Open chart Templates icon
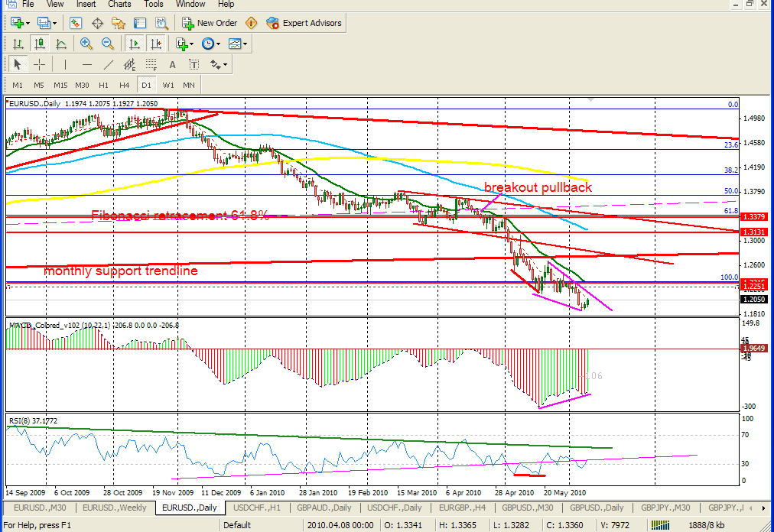774x532 pixels. tap(235, 44)
